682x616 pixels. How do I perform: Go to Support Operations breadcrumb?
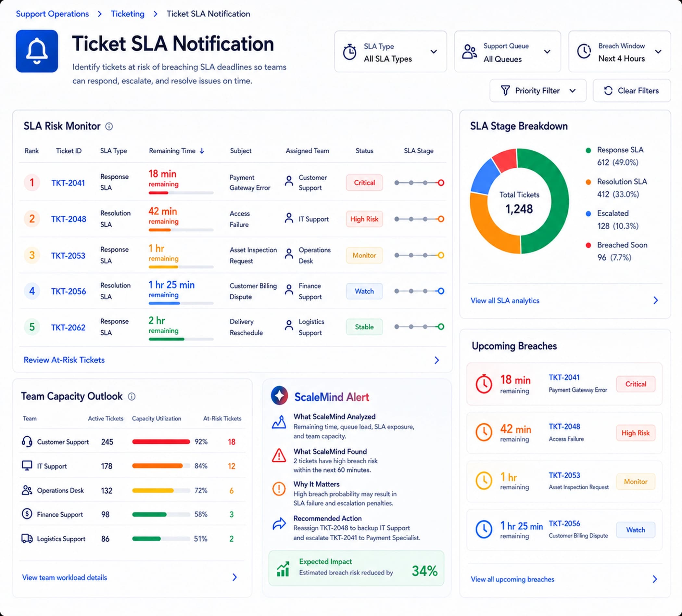52,14
